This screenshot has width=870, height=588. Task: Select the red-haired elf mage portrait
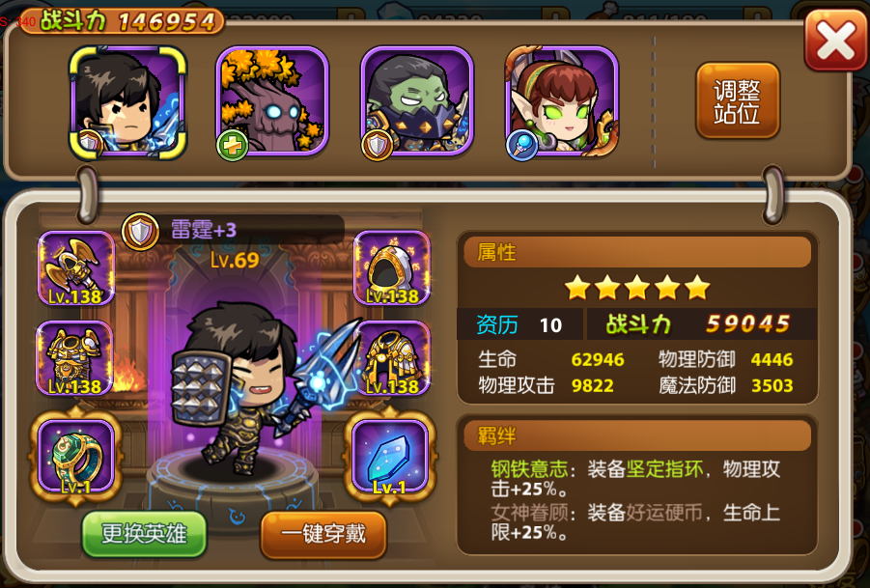click(x=562, y=101)
